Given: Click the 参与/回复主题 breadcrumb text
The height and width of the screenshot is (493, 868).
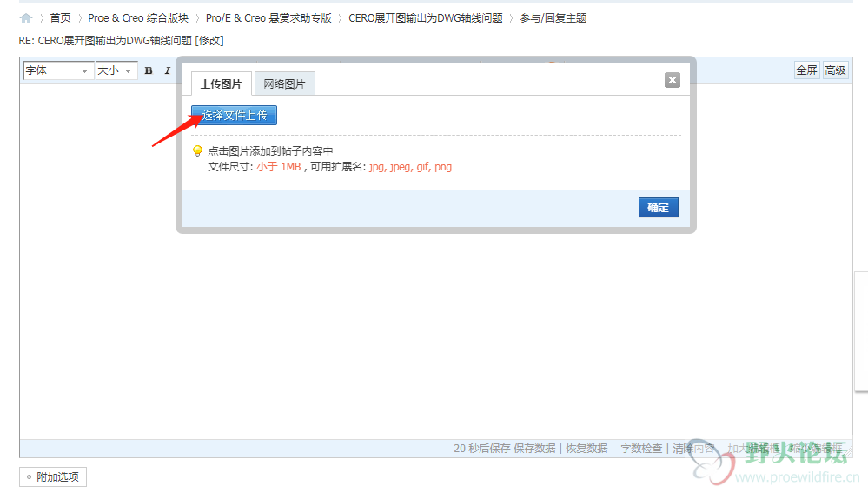Looking at the screenshot, I should pos(553,18).
